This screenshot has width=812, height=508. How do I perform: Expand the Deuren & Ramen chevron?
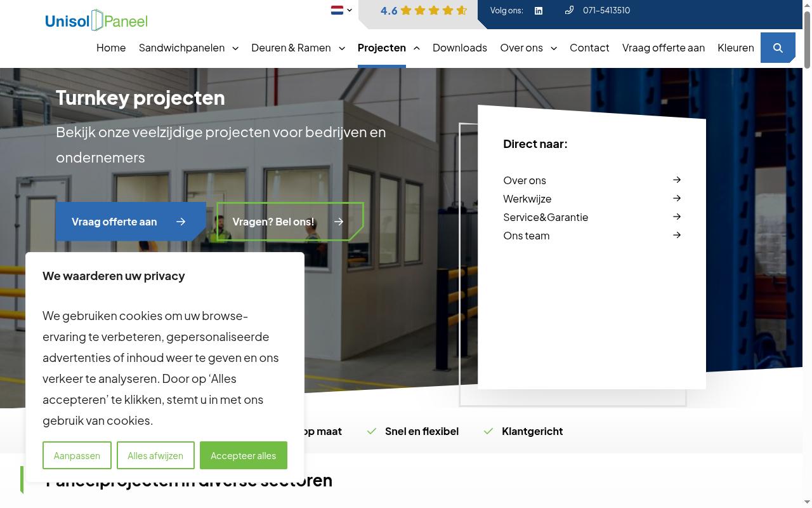coord(342,48)
